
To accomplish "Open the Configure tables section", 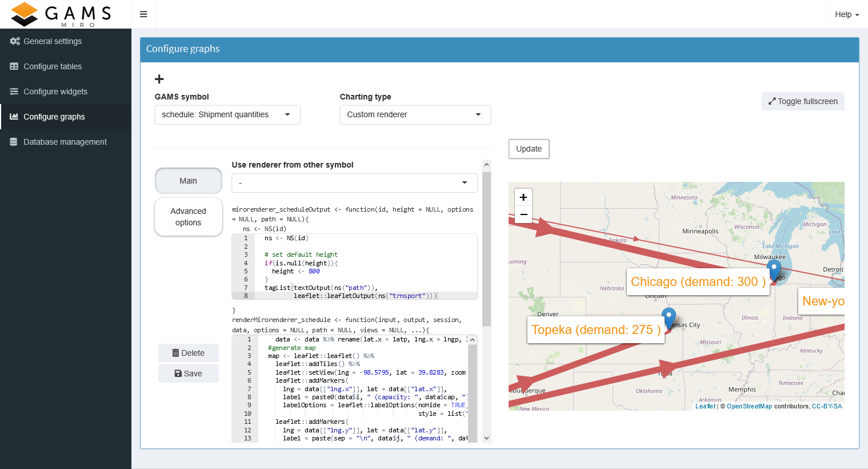I will pyautogui.click(x=53, y=66).
